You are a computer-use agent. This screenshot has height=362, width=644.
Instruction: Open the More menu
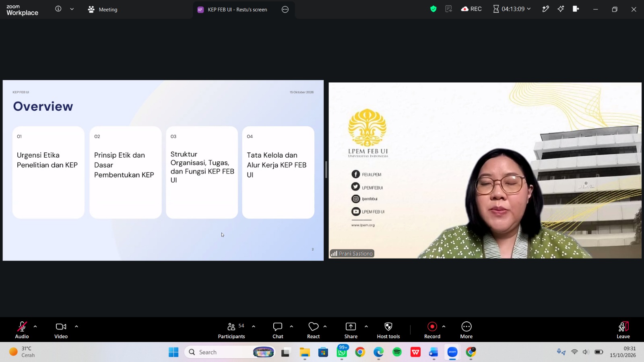tap(466, 330)
